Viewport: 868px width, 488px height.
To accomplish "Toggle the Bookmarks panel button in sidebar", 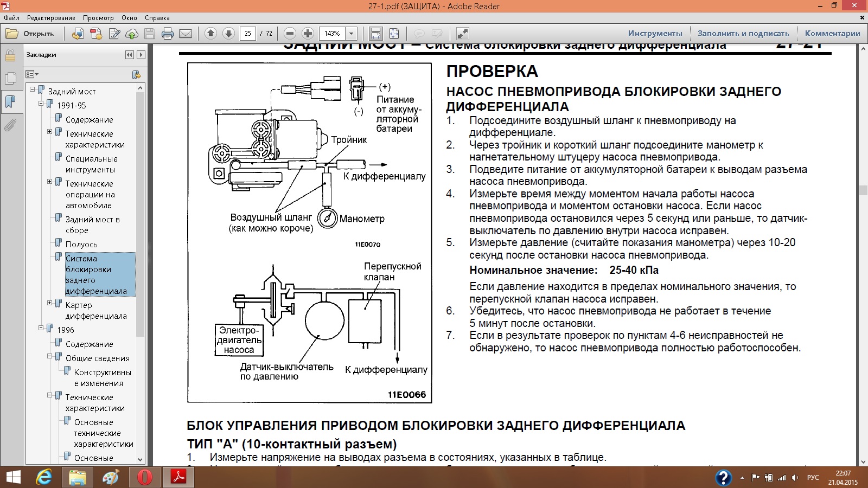I will [x=10, y=102].
